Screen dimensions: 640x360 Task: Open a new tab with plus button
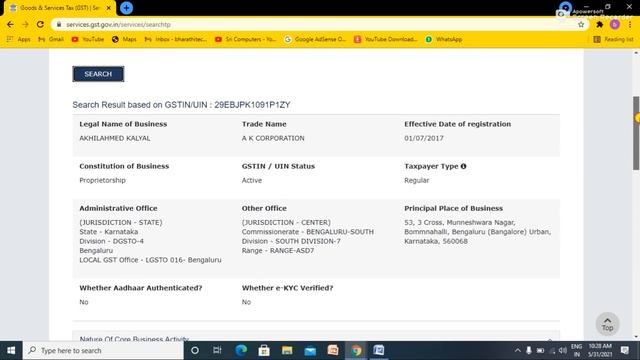(127, 8)
